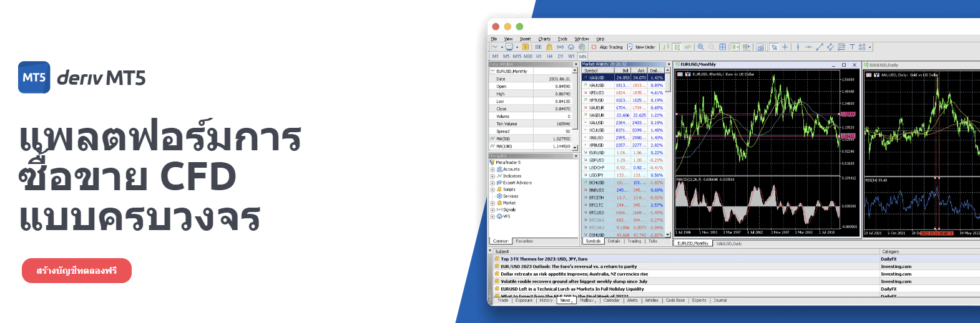This screenshot has height=323, width=980.
Task: Select the GBPUSD row in Market Watch
Action: pos(597,160)
